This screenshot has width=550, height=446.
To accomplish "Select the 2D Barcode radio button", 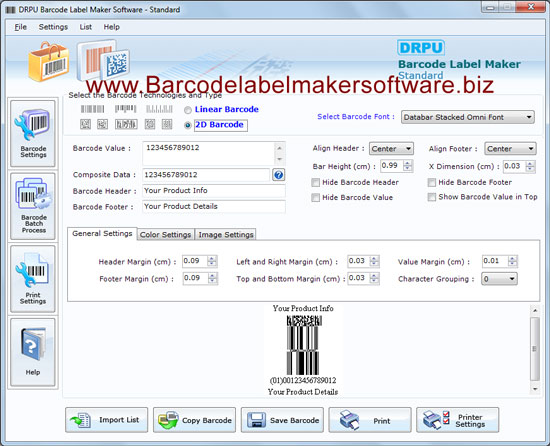I will [x=188, y=125].
